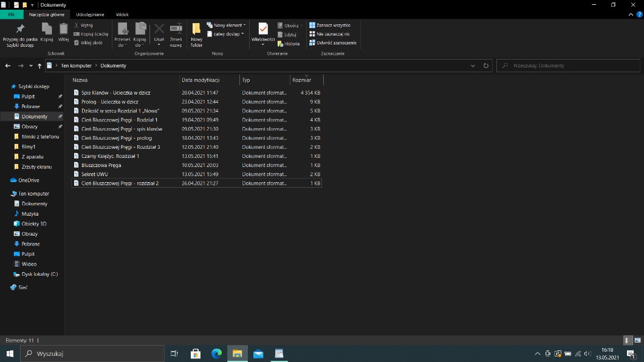Select the file Sekret UWU
644x362 pixels.
coord(95,174)
